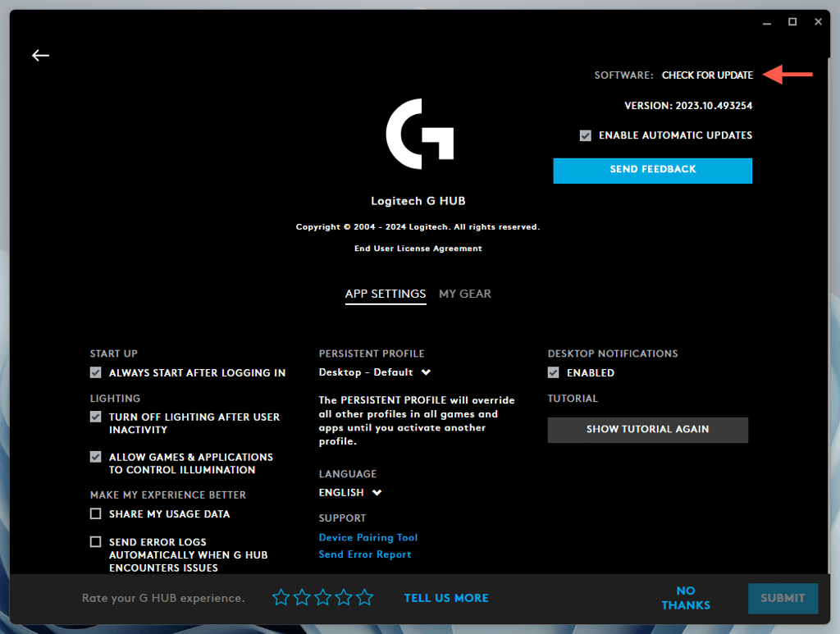Click Tell Us More
This screenshot has width=840, height=634.
[x=446, y=598]
